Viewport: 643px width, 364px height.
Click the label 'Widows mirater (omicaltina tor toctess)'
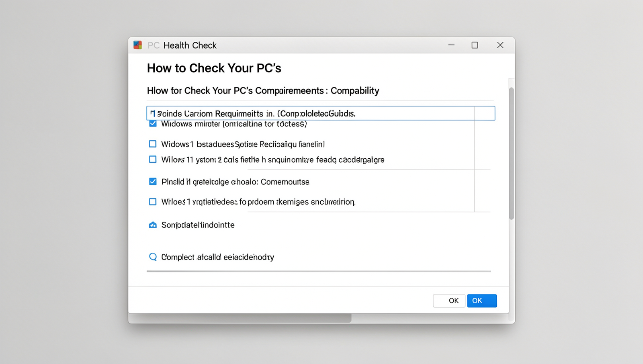point(234,124)
